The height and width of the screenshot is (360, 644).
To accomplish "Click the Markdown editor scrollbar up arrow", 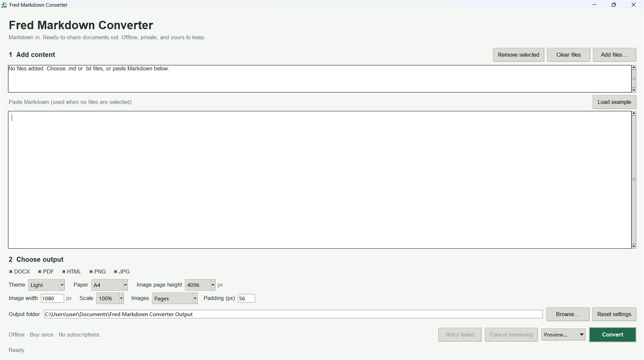I will point(634,114).
